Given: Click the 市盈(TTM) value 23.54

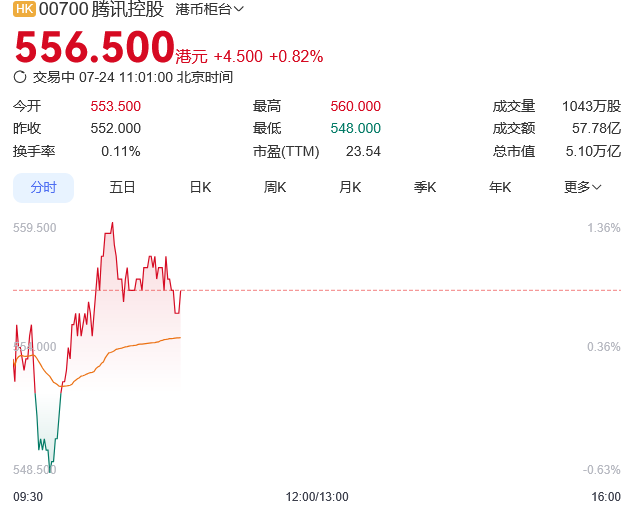Looking at the screenshot, I should click(363, 151).
